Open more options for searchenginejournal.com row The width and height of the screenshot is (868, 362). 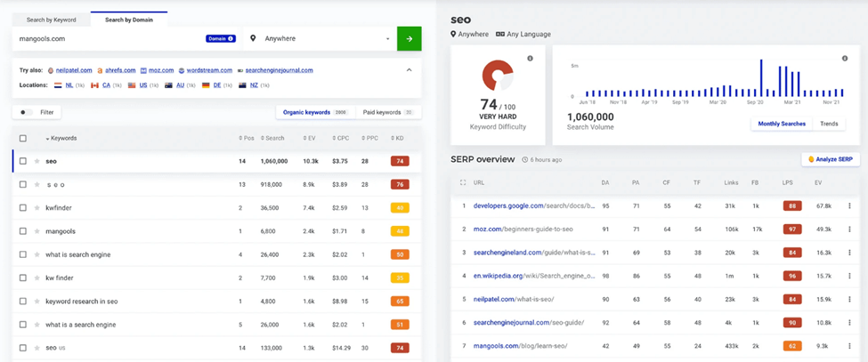pyautogui.click(x=849, y=322)
